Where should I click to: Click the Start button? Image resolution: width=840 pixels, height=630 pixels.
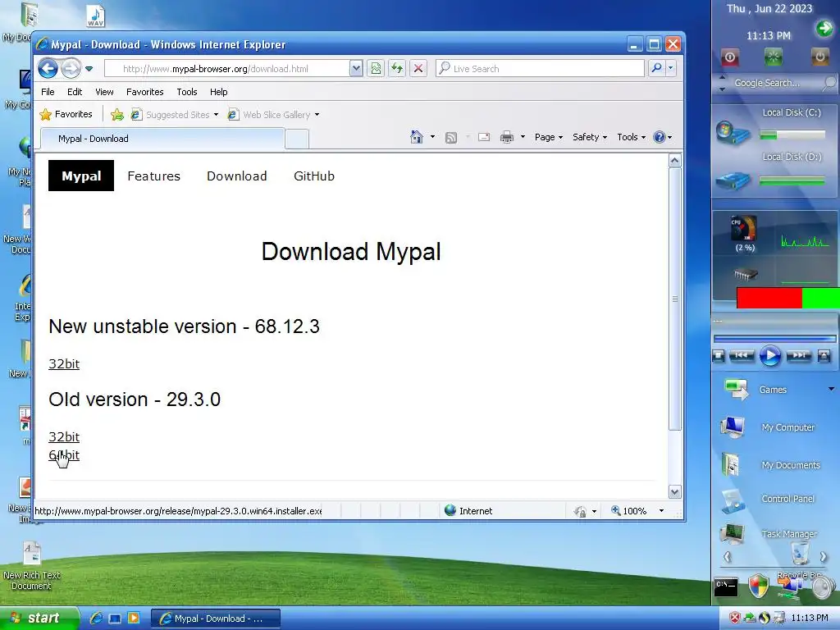(39, 618)
